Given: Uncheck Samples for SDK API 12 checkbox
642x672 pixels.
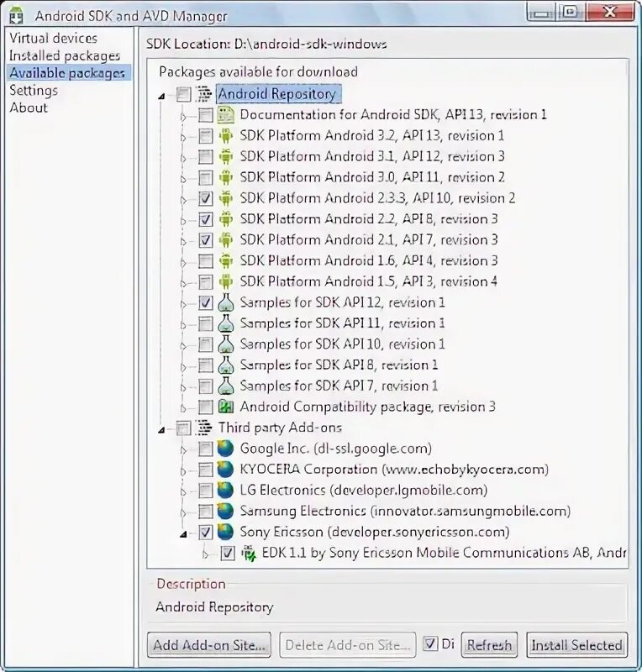Looking at the screenshot, I should 205,303.
